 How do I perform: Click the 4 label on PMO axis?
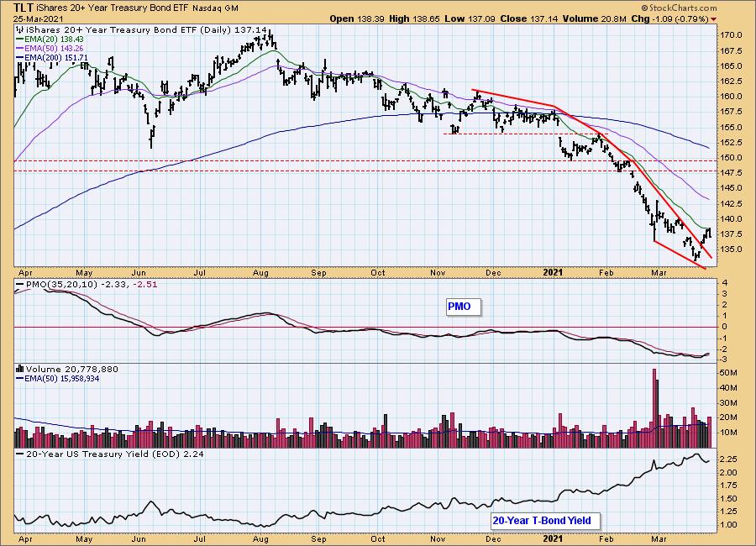click(725, 283)
